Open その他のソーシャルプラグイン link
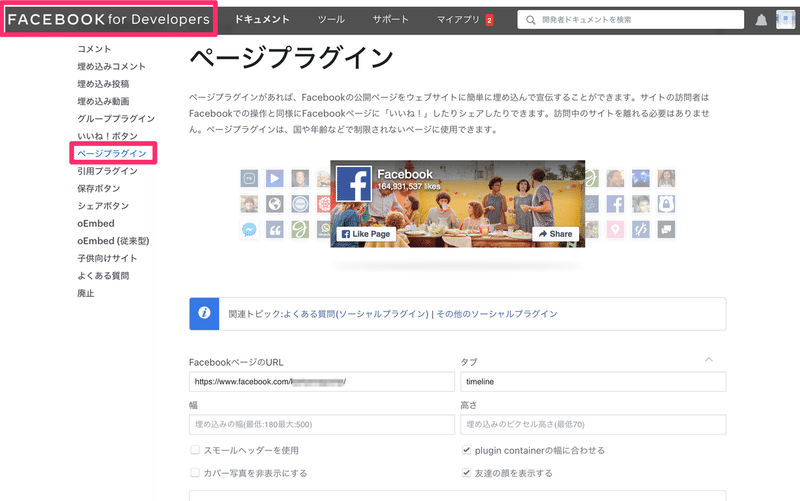This screenshot has width=800, height=501. (x=496, y=314)
